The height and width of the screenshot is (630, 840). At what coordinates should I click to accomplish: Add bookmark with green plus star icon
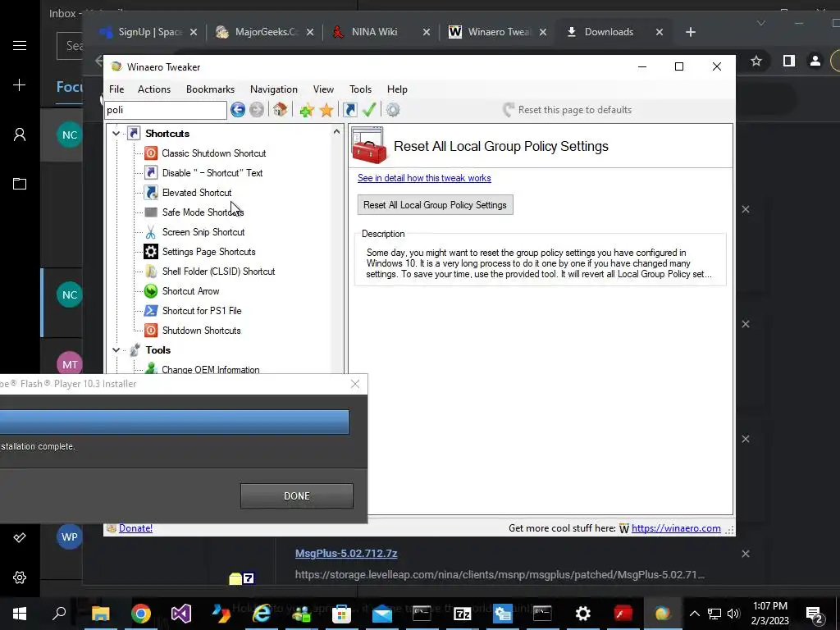pos(307,110)
